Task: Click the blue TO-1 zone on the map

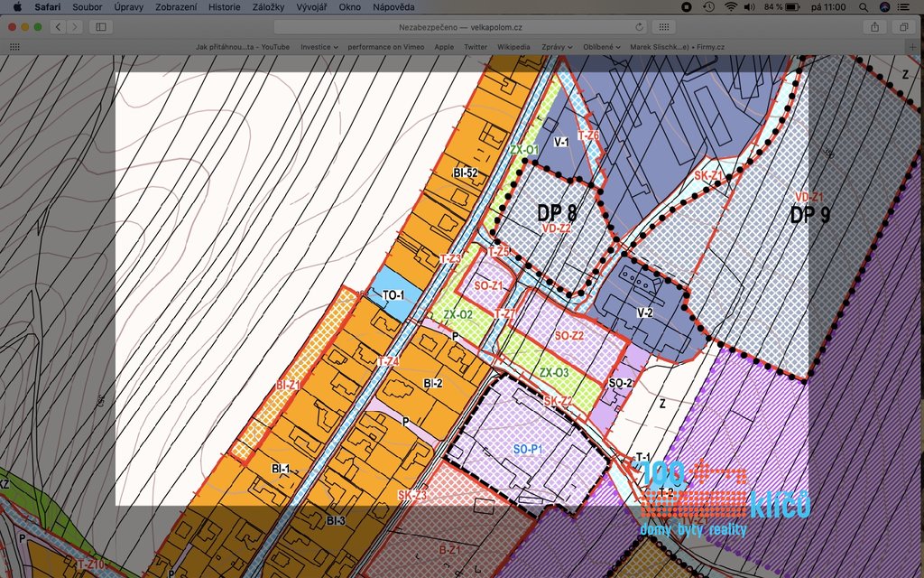Action: point(393,295)
